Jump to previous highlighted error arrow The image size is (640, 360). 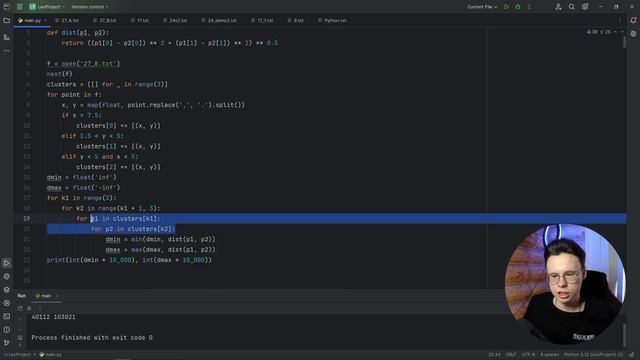(x=615, y=32)
